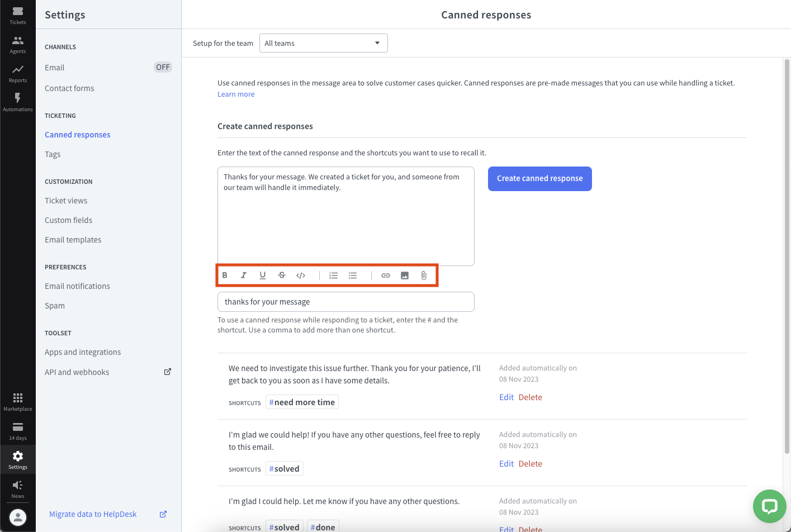Open Apps and integrations
Viewport: 791px width, 532px height.
click(x=83, y=352)
